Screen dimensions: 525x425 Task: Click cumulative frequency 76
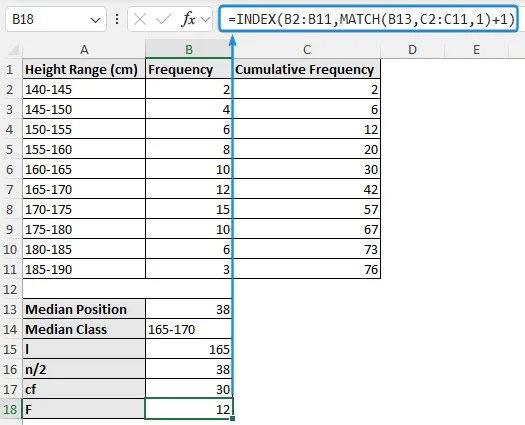tap(307, 269)
